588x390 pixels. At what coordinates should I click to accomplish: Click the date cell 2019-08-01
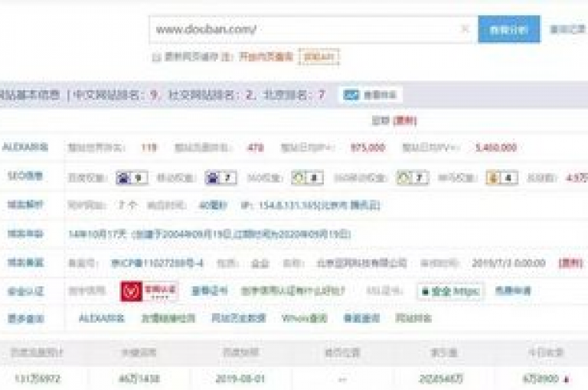(x=240, y=379)
